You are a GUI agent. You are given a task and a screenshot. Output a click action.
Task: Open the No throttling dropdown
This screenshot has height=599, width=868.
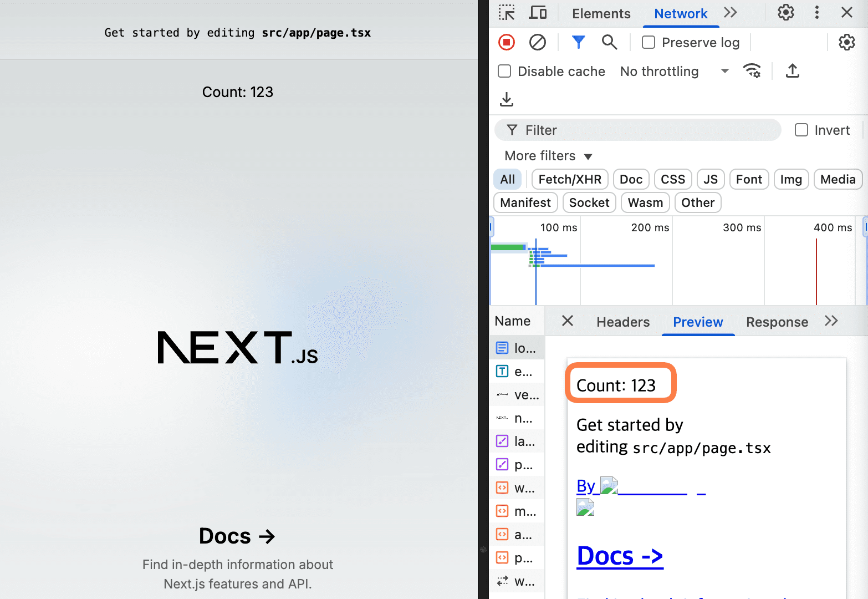click(x=673, y=72)
